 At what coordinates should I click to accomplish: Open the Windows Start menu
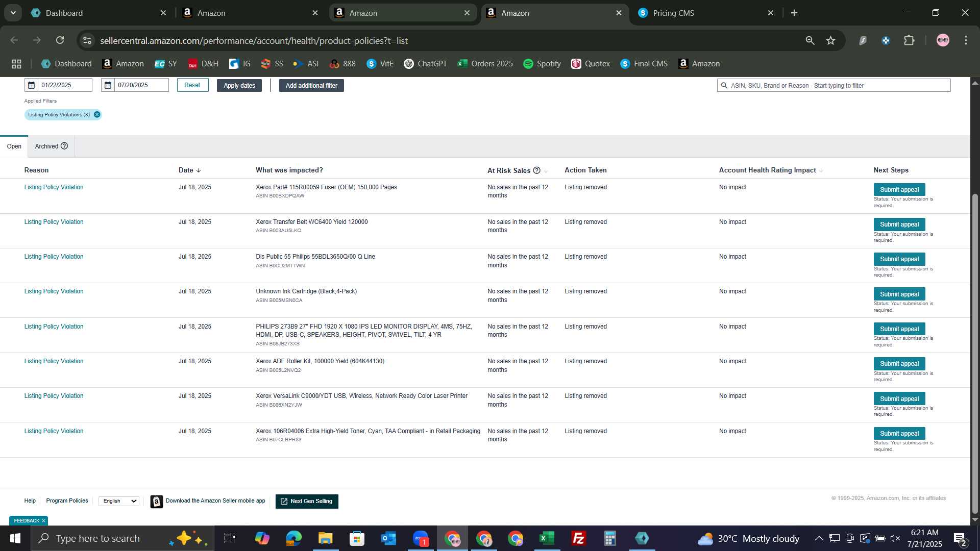click(15, 538)
